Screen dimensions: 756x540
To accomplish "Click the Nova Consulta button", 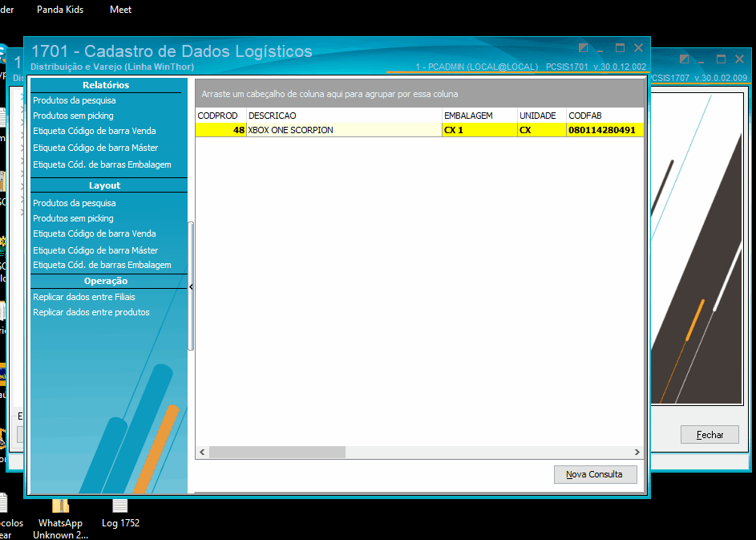I will [x=595, y=474].
